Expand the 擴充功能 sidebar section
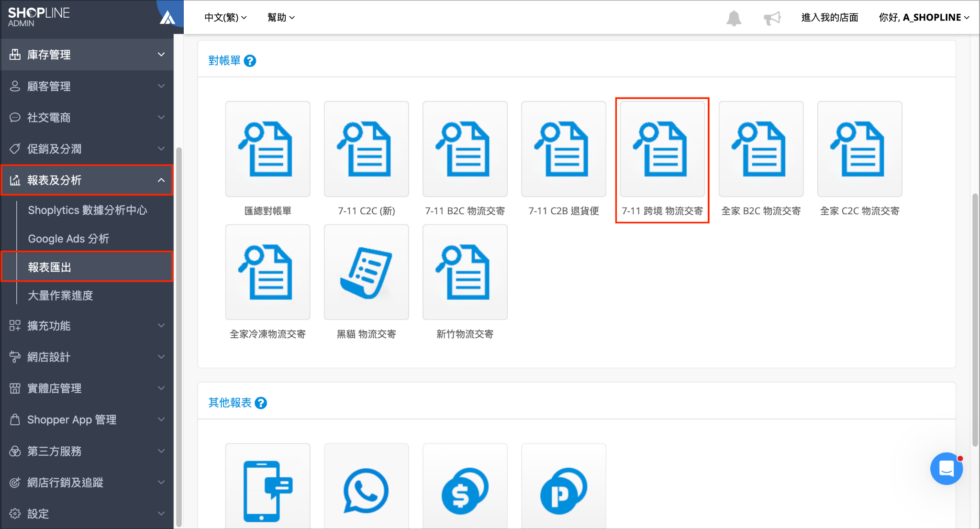The height and width of the screenshot is (529, 980). point(87,326)
